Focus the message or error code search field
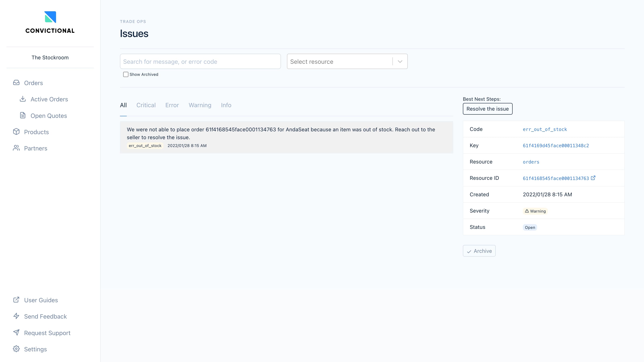Viewport: 644px width, 362px height. point(200,62)
